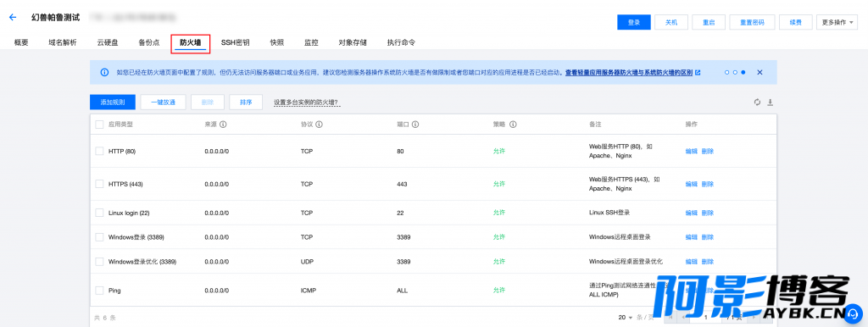Click the ICMP protocol cell

tap(308, 290)
